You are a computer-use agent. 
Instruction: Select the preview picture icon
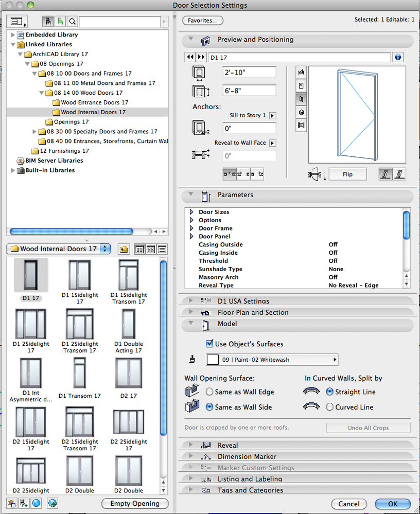[x=301, y=125]
